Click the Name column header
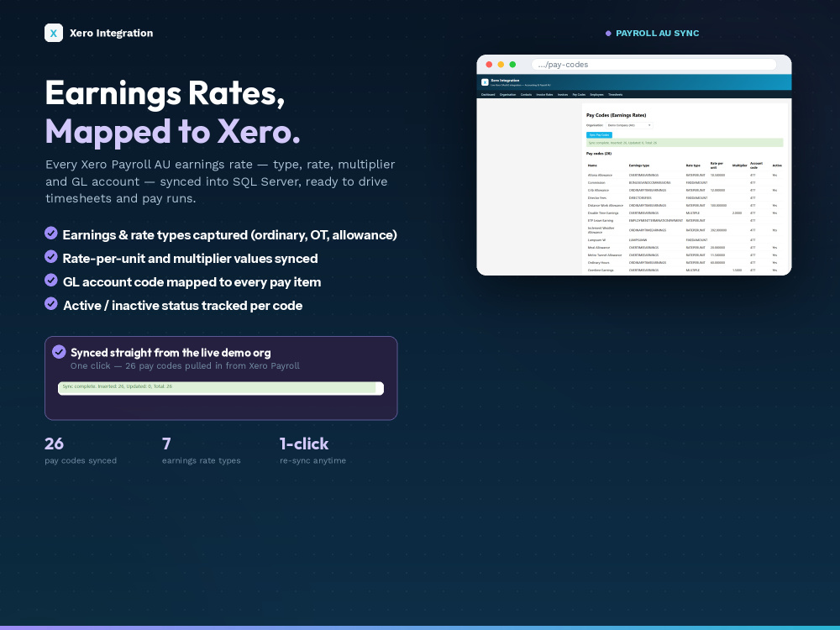Screen dimensions: 840x630 (x=592, y=165)
